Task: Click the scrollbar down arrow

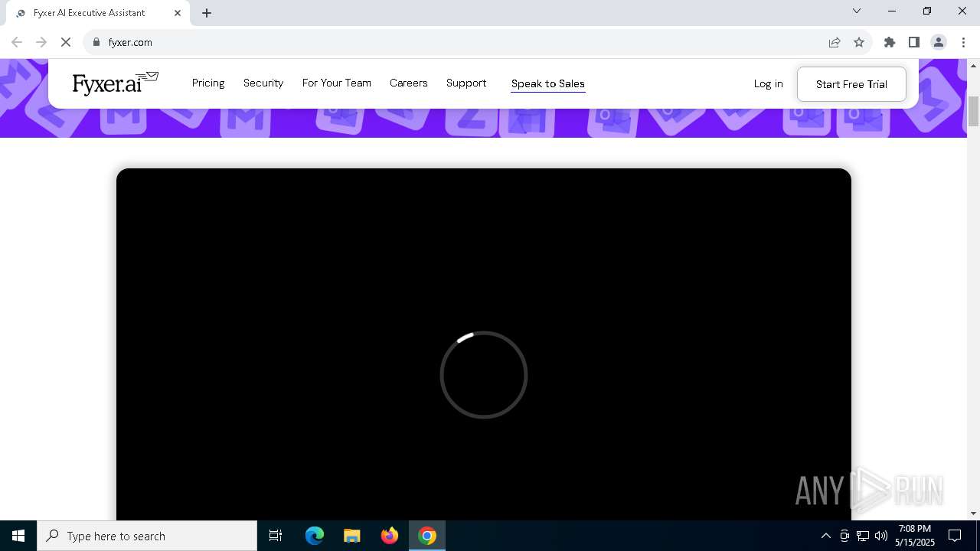Action: click(973, 514)
